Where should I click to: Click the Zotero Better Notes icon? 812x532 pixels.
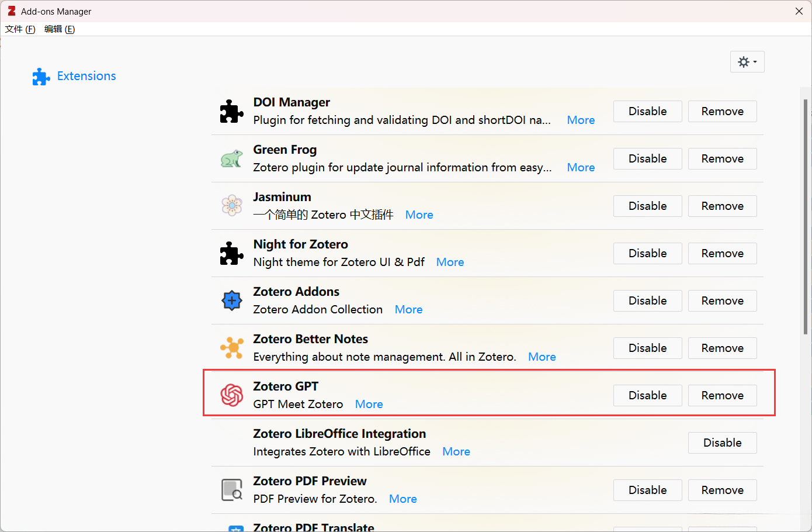pos(231,348)
